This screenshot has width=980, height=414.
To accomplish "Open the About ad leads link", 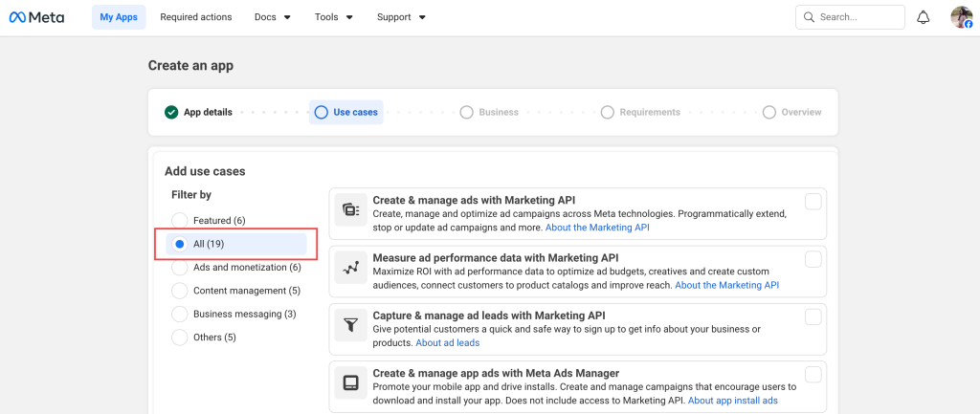I will coord(447,343).
